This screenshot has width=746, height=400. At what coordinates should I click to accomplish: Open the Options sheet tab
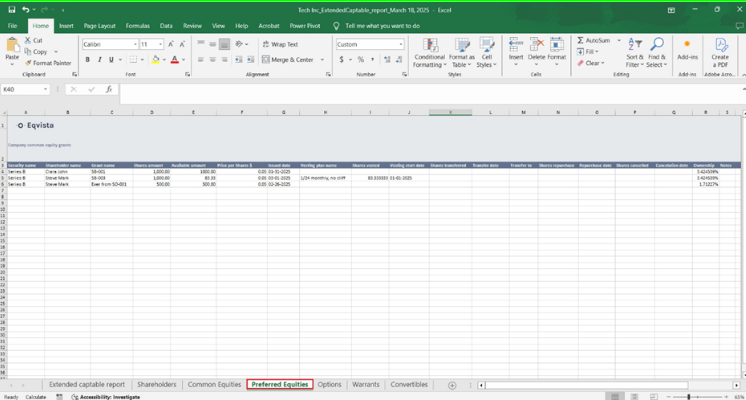[329, 384]
